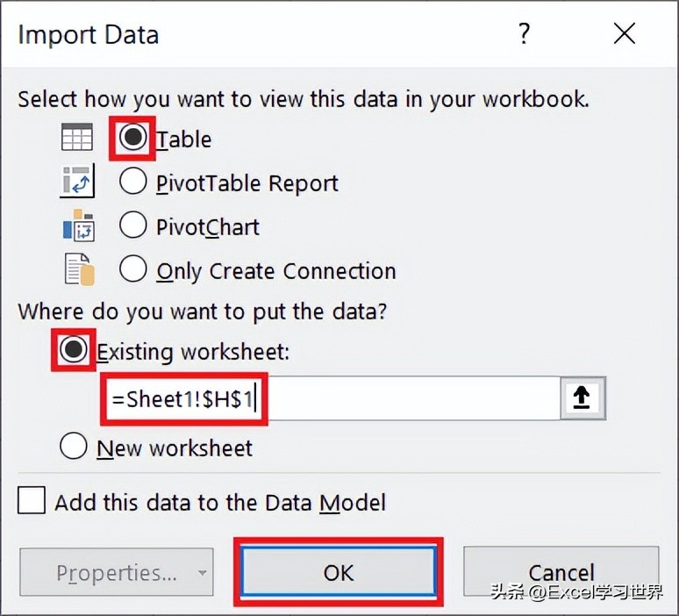Select the PivotChart radio button

pos(132,225)
